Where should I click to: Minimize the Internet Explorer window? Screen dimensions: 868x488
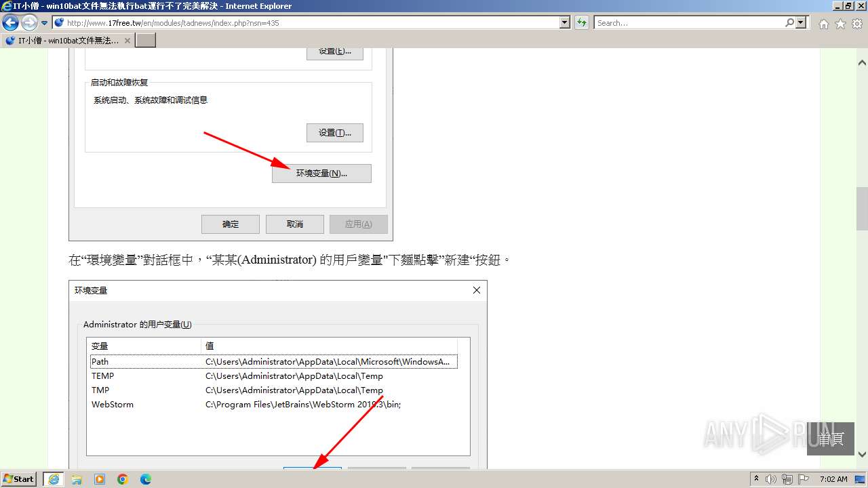point(837,6)
